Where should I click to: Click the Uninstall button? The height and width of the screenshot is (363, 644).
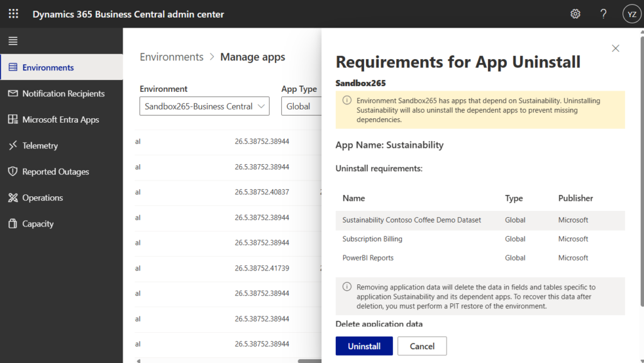[364, 346]
